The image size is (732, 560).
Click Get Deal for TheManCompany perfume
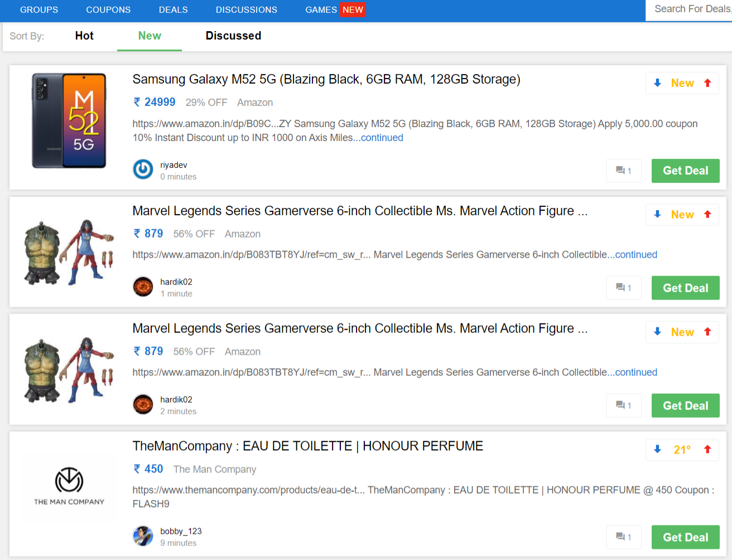685,537
